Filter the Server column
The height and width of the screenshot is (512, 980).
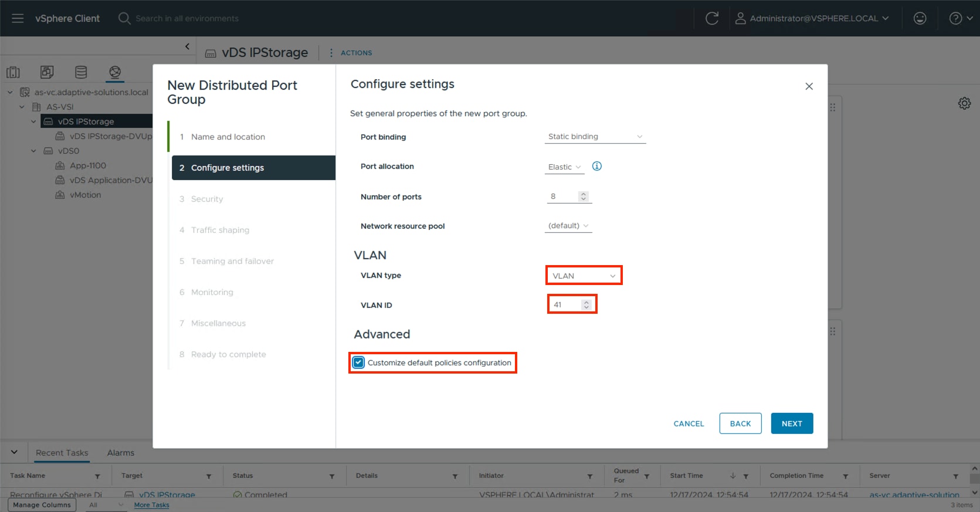coord(956,476)
